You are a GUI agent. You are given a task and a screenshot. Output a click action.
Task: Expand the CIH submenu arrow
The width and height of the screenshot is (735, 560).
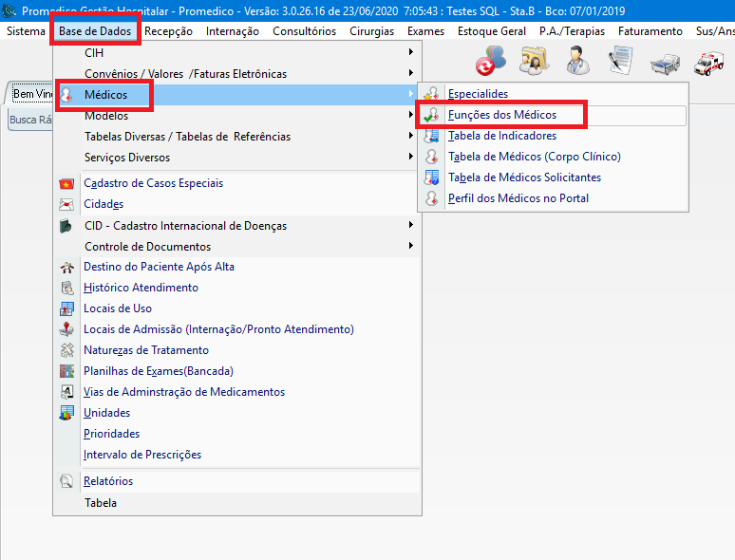point(410,52)
